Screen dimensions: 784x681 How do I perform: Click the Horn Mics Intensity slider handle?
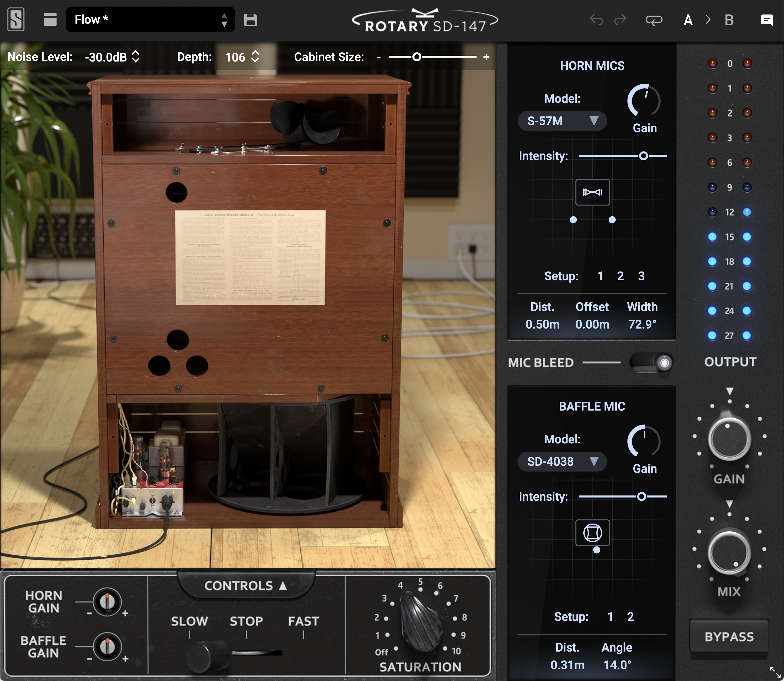643,156
